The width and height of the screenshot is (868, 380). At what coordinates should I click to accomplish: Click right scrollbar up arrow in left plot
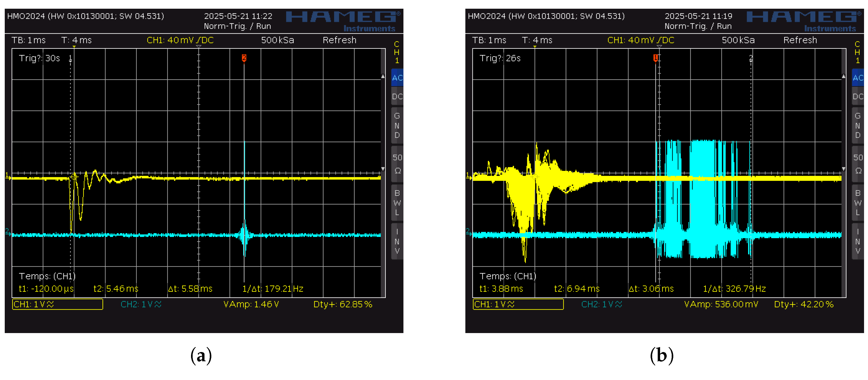[383, 76]
